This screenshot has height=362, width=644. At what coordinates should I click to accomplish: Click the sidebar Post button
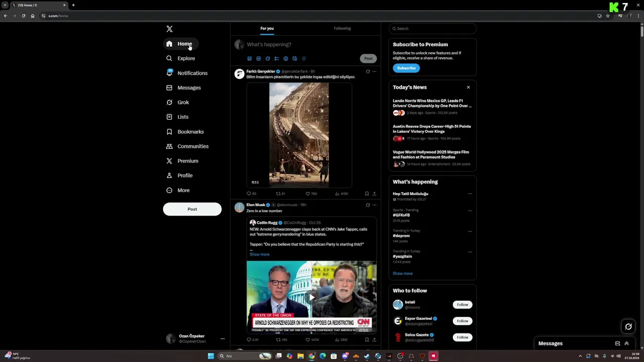pyautogui.click(x=192, y=209)
